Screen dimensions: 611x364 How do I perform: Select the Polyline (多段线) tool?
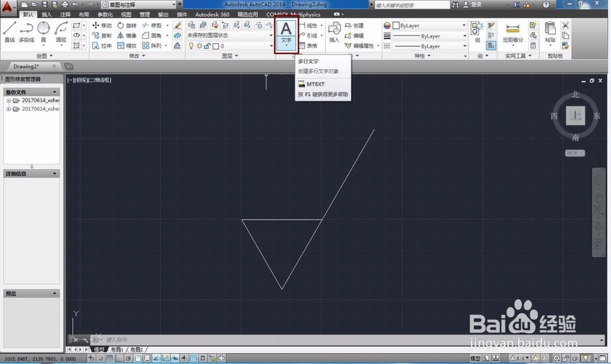26,32
